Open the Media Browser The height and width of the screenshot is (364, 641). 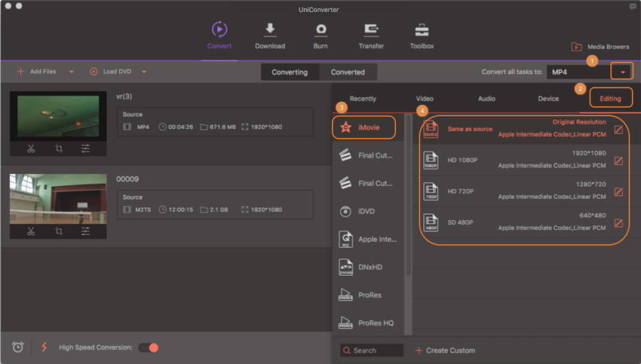coord(600,47)
